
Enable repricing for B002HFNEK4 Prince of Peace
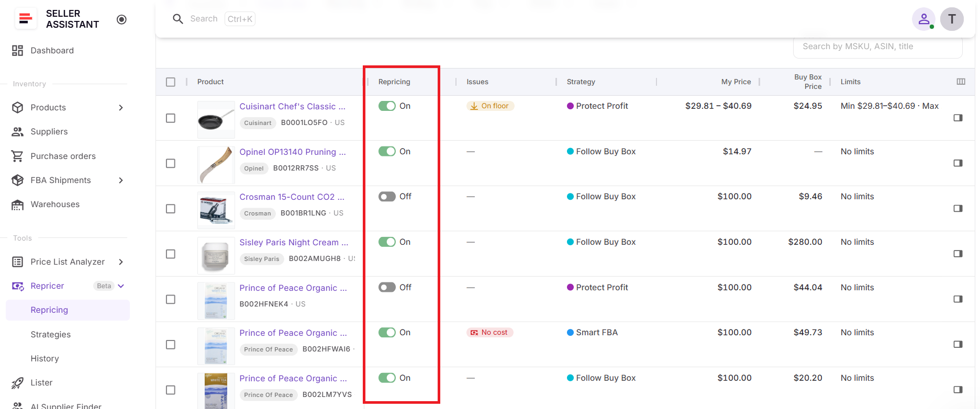coord(387,287)
